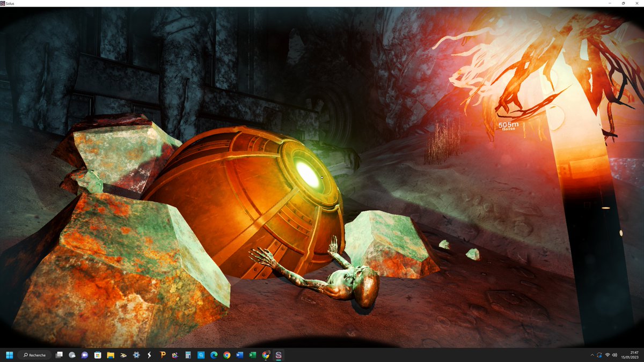Open Microsoft Excel from the taskbar
Viewport: 644px width, 362px height.
click(252, 355)
